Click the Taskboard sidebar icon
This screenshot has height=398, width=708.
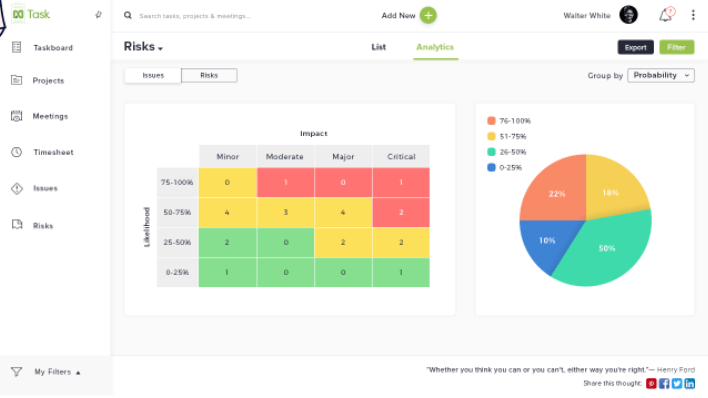17,47
